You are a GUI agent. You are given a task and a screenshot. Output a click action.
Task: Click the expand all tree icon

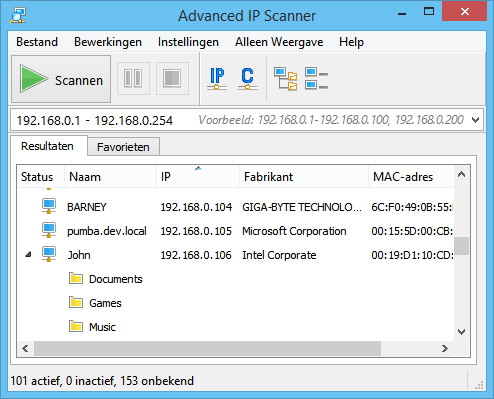[x=286, y=79]
